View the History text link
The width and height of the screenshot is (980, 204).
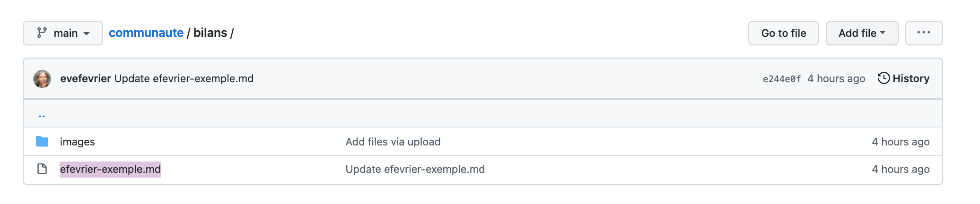pyautogui.click(x=910, y=78)
